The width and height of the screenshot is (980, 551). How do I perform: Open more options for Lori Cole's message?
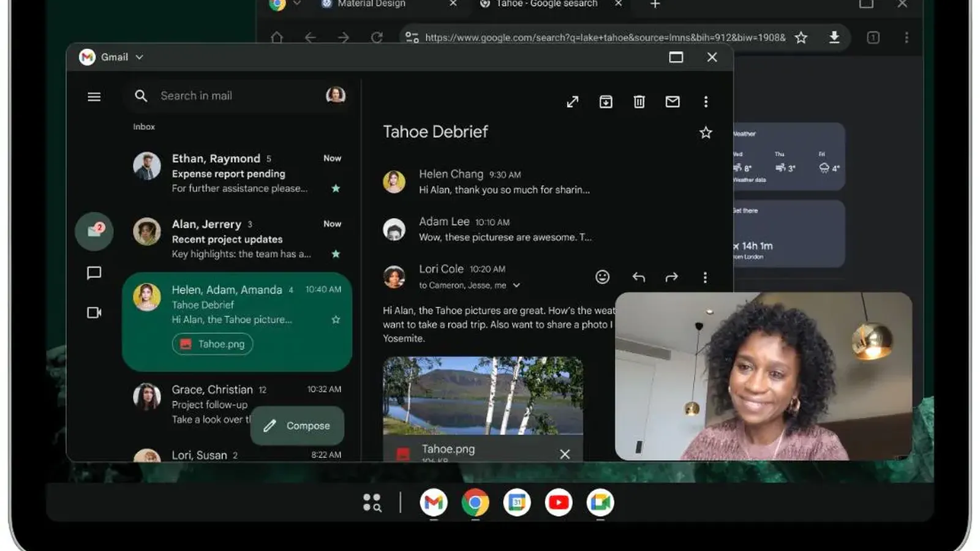[x=705, y=277]
